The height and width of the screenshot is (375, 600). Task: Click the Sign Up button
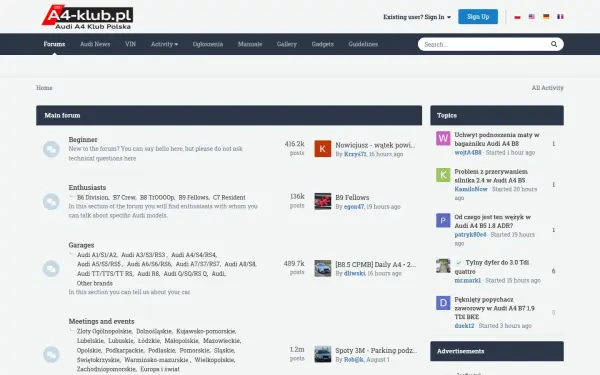click(x=478, y=16)
